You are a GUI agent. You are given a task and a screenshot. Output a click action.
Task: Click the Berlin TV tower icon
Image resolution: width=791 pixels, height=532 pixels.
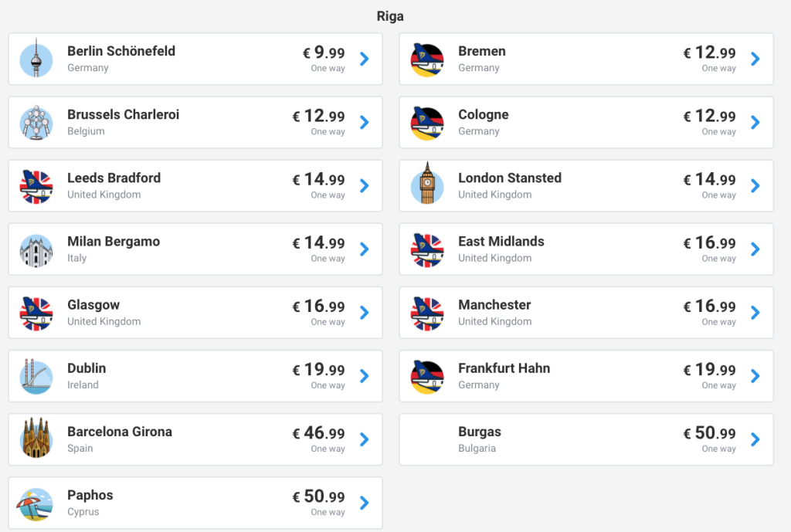pyautogui.click(x=36, y=59)
